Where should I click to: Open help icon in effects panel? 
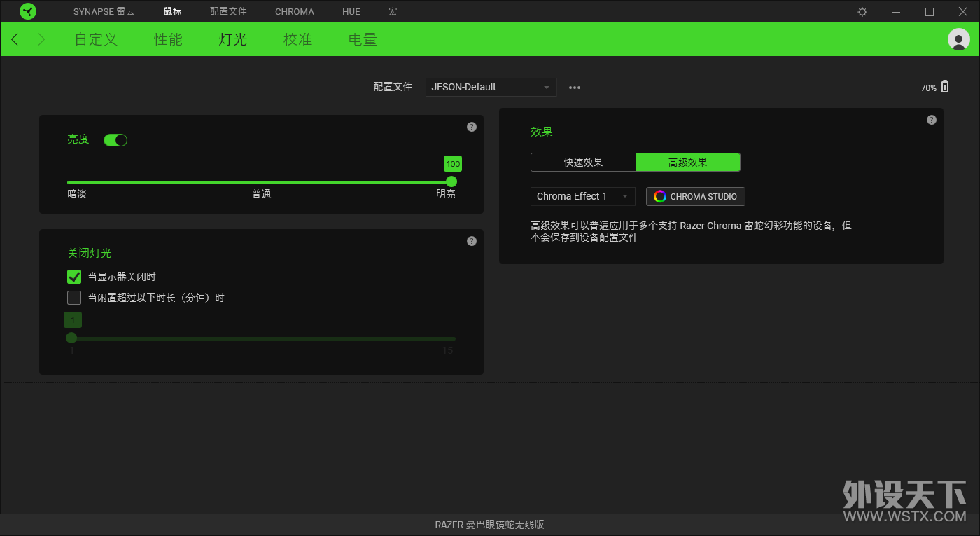[x=932, y=120]
